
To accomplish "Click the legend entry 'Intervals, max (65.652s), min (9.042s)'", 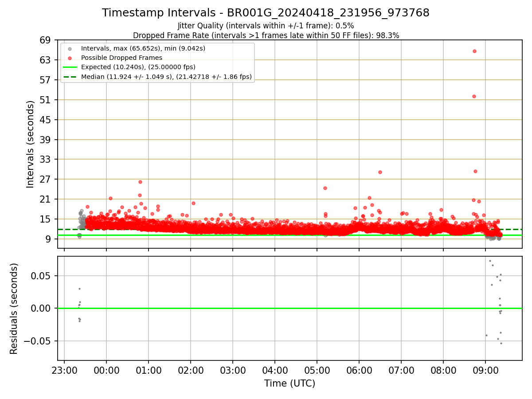I will pyautogui.click(x=143, y=48).
